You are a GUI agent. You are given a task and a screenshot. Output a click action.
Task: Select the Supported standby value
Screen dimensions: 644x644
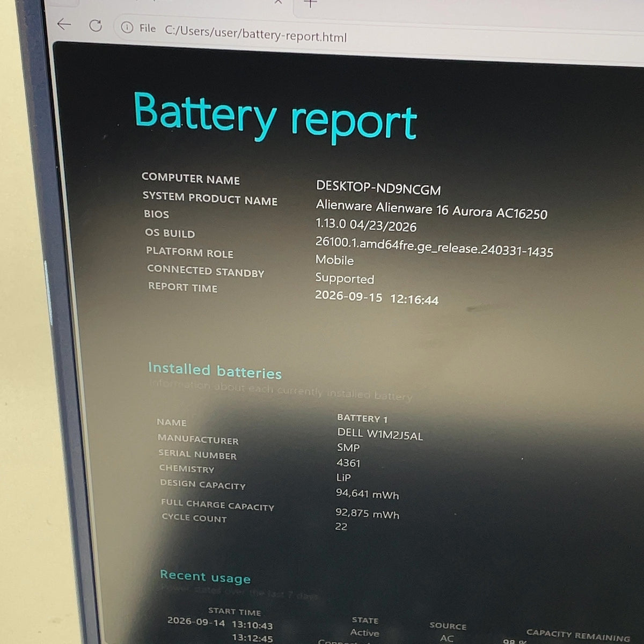345,279
